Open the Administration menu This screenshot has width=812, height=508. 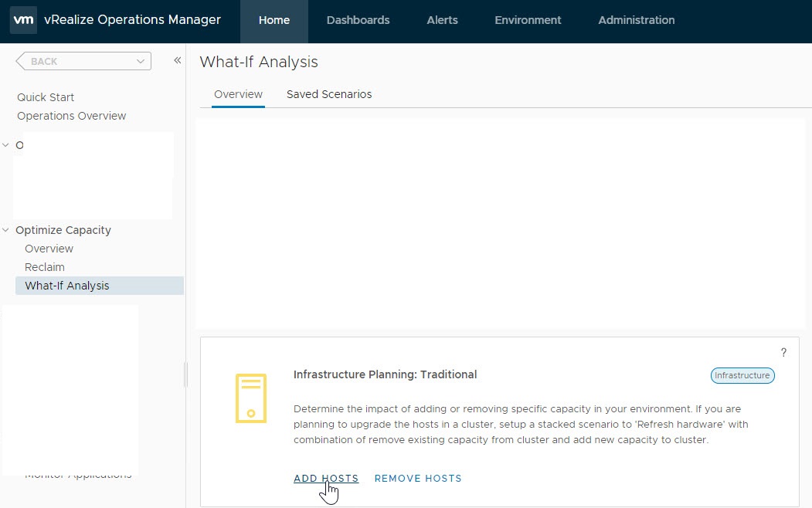tap(636, 21)
